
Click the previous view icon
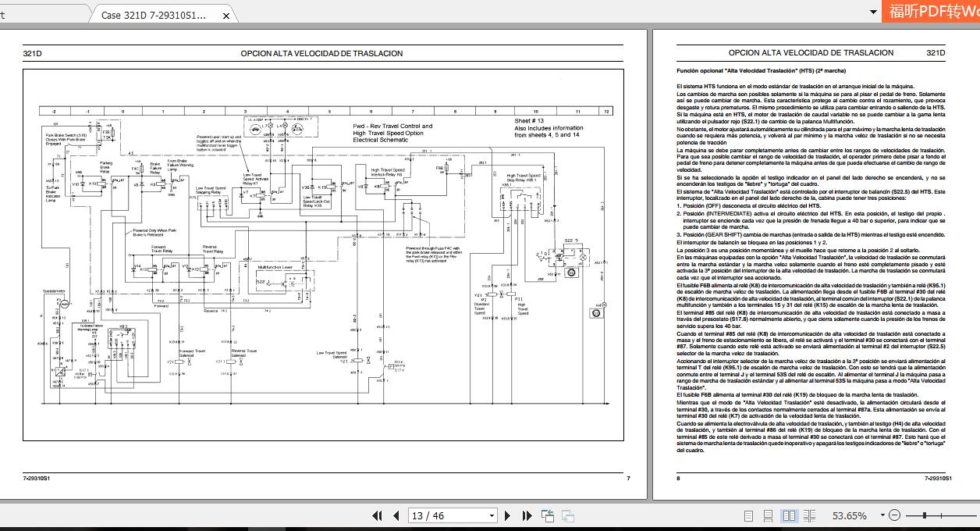[x=548, y=515]
